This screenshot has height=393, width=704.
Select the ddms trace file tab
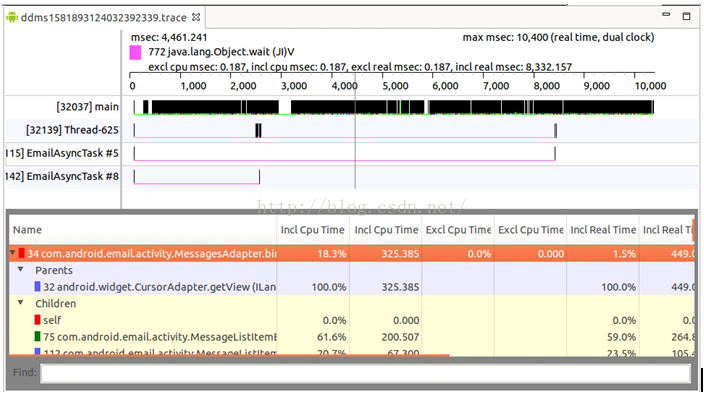click(x=103, y=18)
